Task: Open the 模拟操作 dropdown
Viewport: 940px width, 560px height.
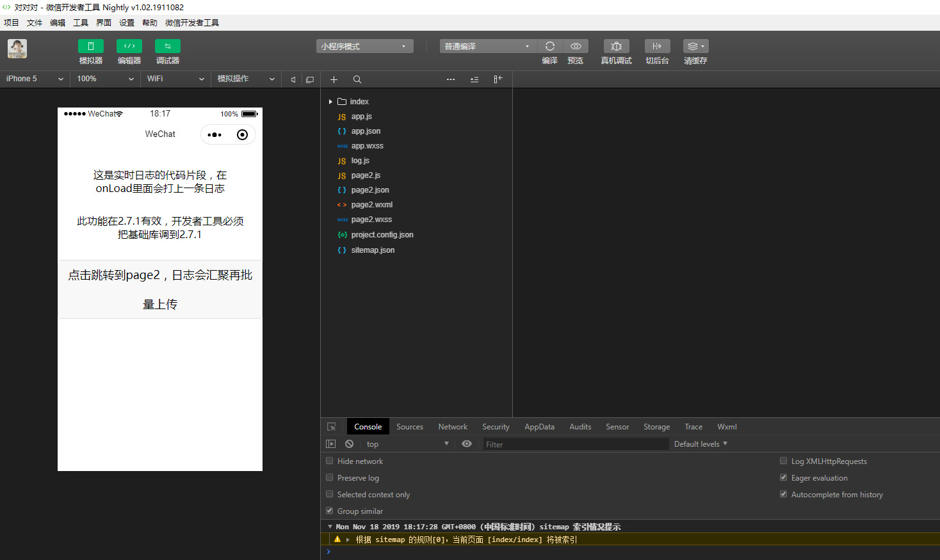Action: coord(246,79)
